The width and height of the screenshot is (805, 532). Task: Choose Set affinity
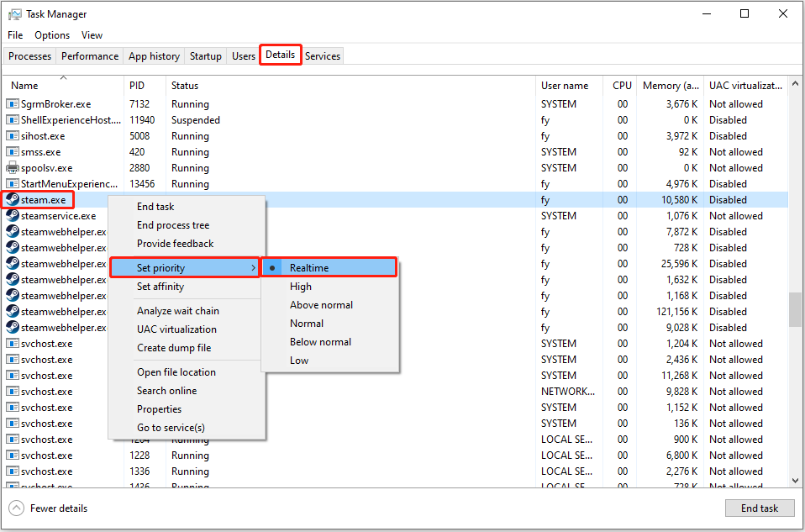[187, 286]
